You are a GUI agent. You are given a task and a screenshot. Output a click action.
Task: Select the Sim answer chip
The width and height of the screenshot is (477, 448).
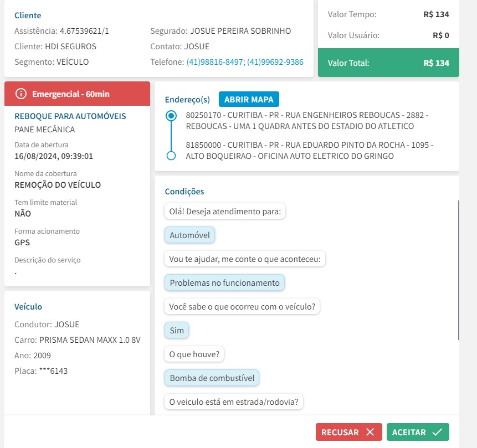[x=177, y=331]
